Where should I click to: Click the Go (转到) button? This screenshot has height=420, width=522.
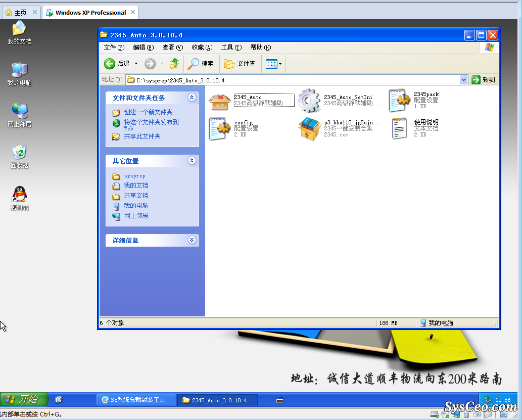click(484, 80)
